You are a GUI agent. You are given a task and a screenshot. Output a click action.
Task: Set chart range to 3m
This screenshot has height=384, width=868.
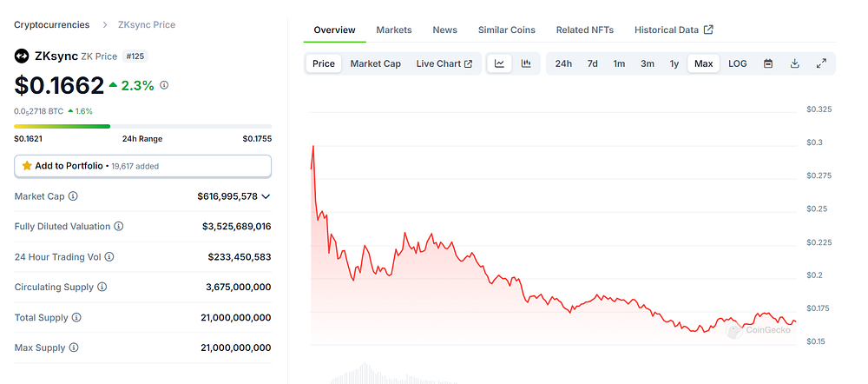point(648,63)
